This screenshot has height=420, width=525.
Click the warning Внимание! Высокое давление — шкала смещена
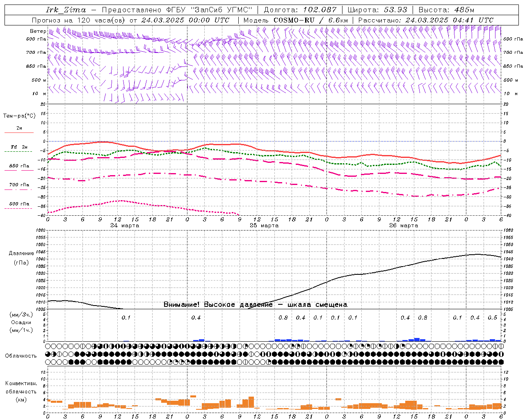(x=256, y=305)
